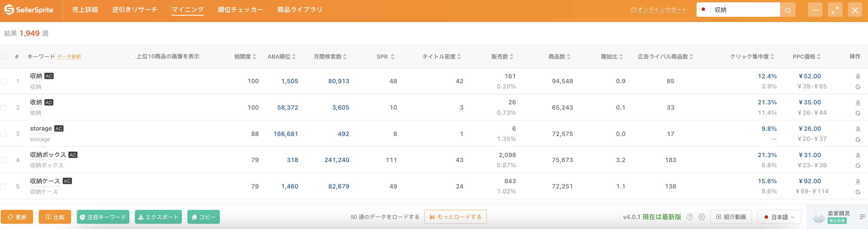Image resolution: width=868 pixels, height=229 pixels.
Task: Click the search magnifier icon
Action: tap(787, 10)
